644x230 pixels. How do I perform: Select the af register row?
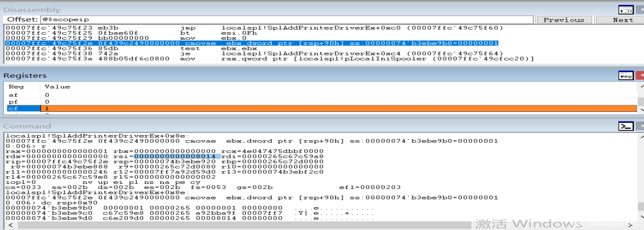click(x=321, y=95)
